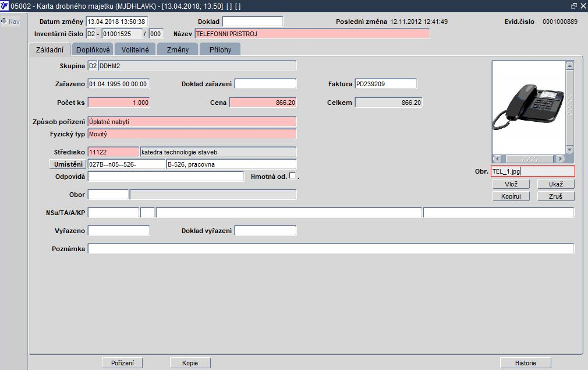Click the Umístění button
Screen dimensions: 588x370
pos(68,164)
